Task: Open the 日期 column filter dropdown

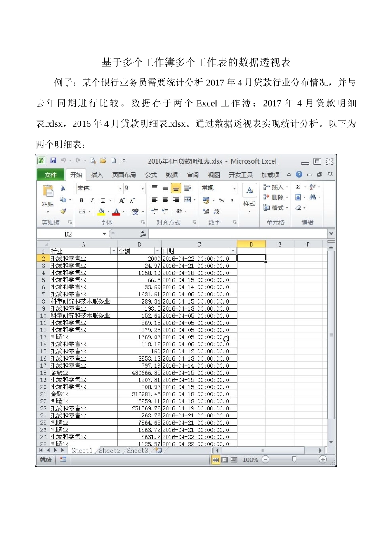Action: (233, 251)
